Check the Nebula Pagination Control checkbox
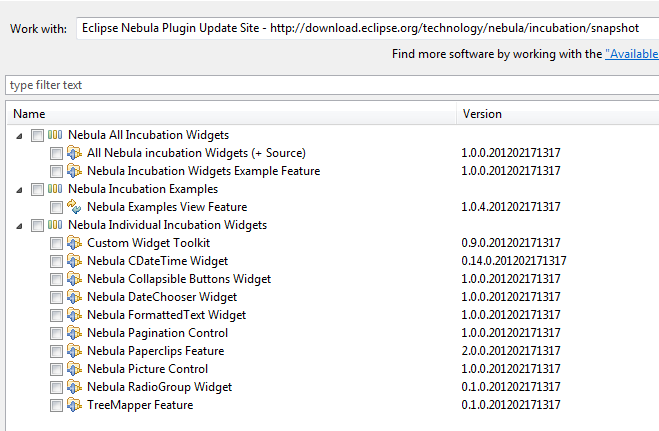Image resolution: width=659 pixels, height=431 pixels. 56,333
